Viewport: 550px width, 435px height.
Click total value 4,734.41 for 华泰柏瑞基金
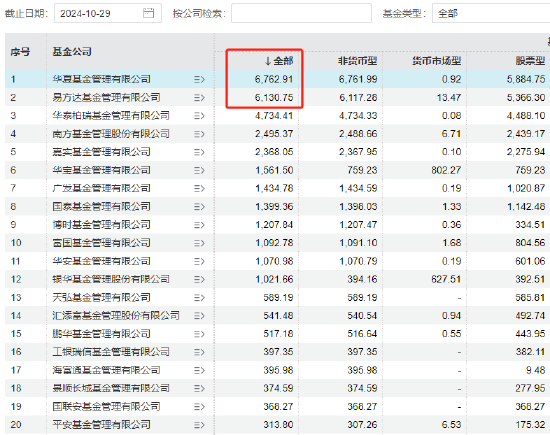coord(274,116)
